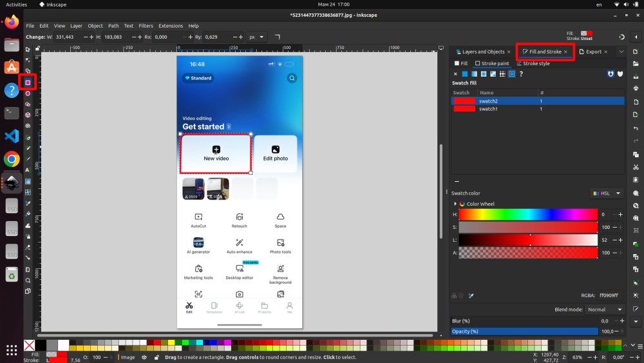Screen dimensions: 644x363
Task: Switch to the Fill tab
Action: coord(461,63)
